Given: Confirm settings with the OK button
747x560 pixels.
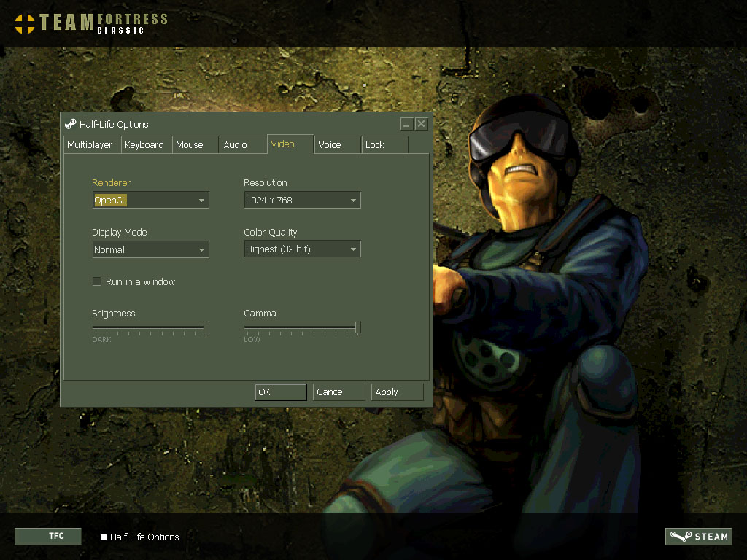Looking at the screenshot, I should coord(281,392).
